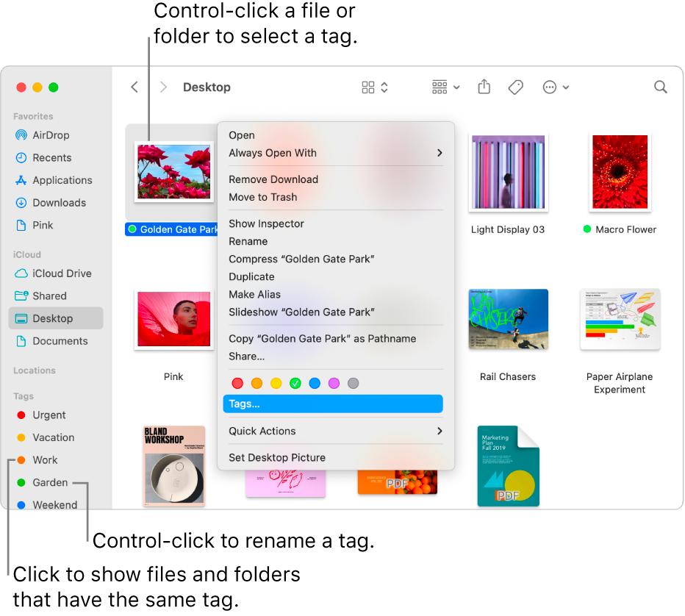Click the Edit Tags toolbar icon
Screen dimensions: 685x616
tap(515, 87)
